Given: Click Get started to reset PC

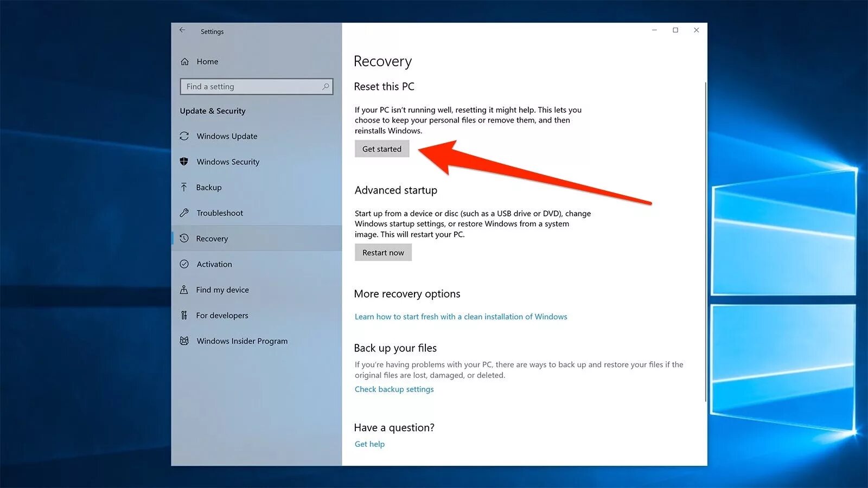Looking at the screenshot, I should coord(382,149).
